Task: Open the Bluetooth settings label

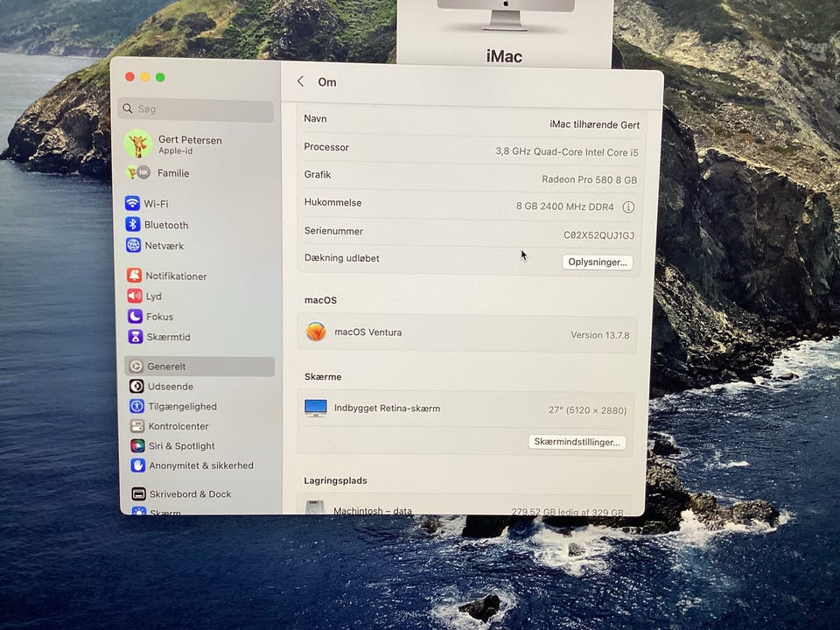Action: point(166,225)
